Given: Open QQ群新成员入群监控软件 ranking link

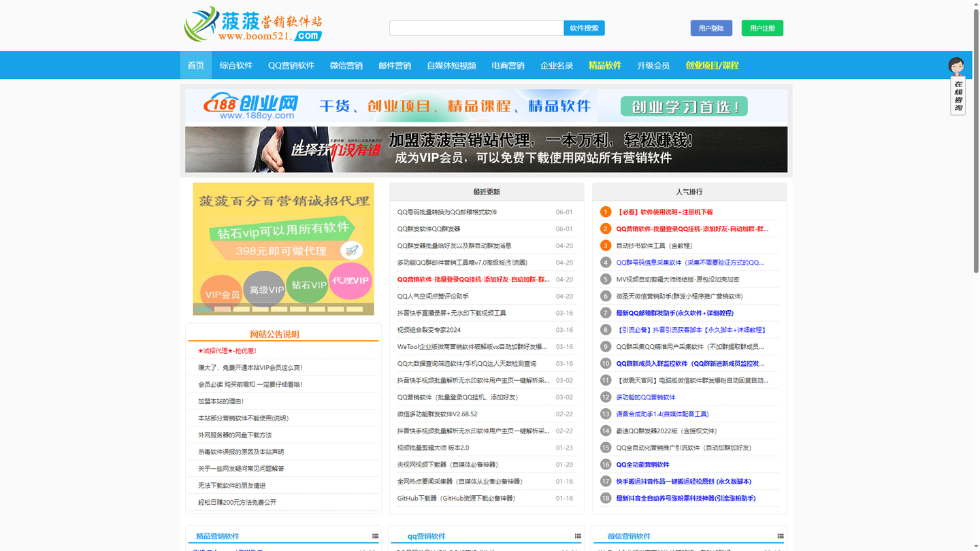Looking at the screenshot, I should (x=690, y=363).
